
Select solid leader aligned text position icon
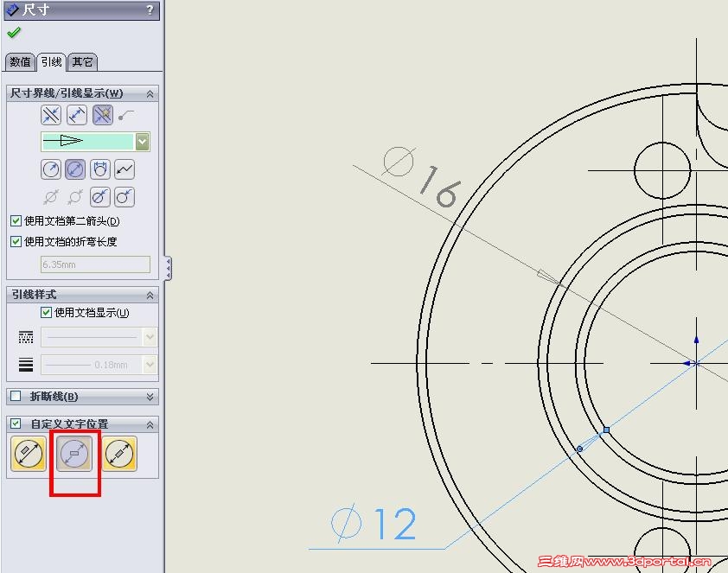tap(29, 453)
